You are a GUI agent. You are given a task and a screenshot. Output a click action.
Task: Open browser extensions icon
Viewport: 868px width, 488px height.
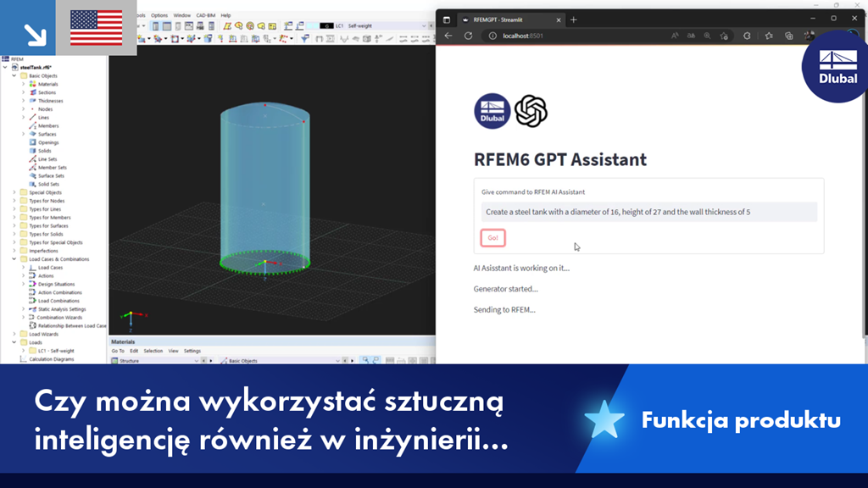[747, 36]
